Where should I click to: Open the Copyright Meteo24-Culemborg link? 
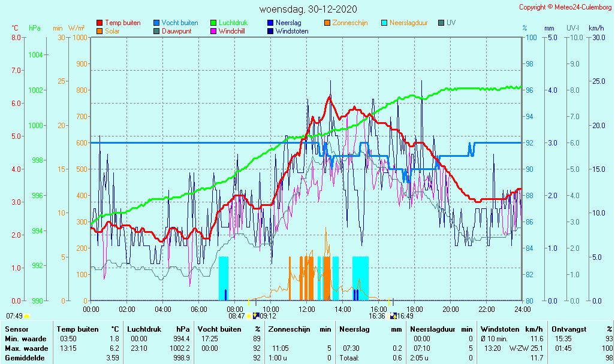565,7
